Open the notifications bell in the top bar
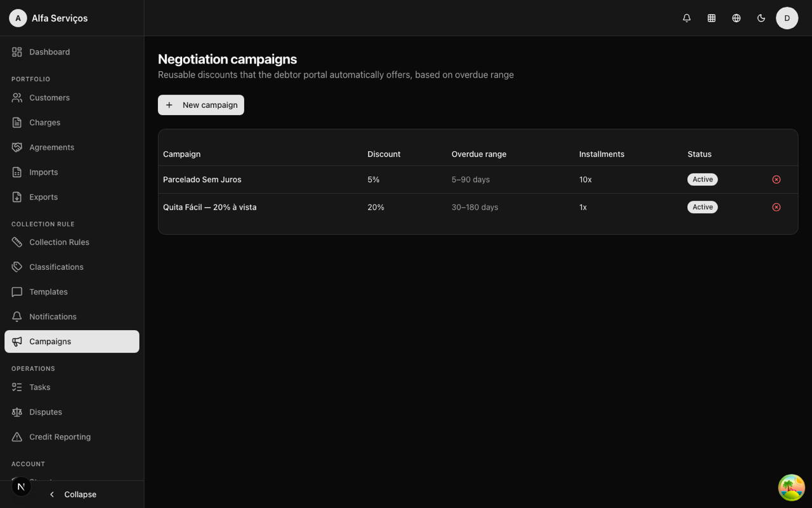The width and height of the screenshot is (812, 508). [686, 18]
